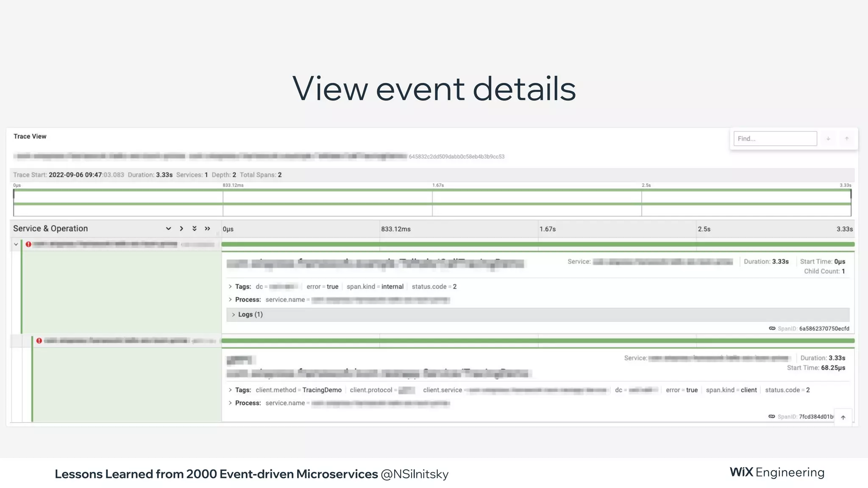Viewport: 868px width, 488px height.
Task: Collapse all spans with double down chevron
Action: 195,228
